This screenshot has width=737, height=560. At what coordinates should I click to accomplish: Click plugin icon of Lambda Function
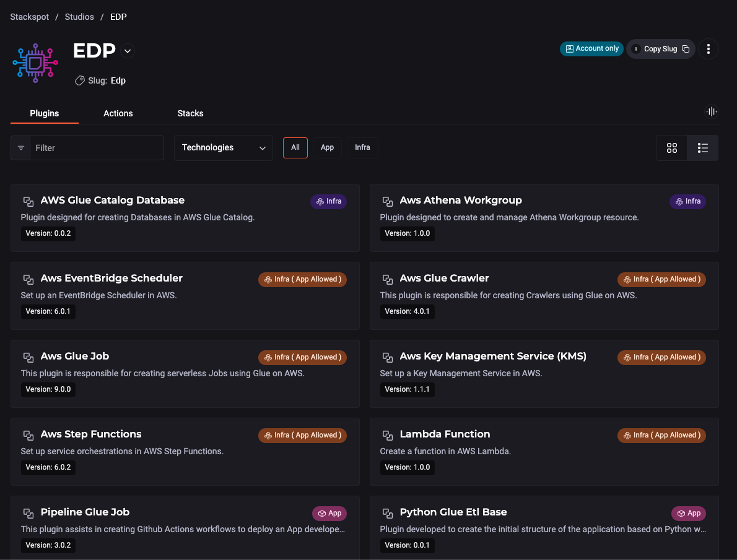[388, 436]
